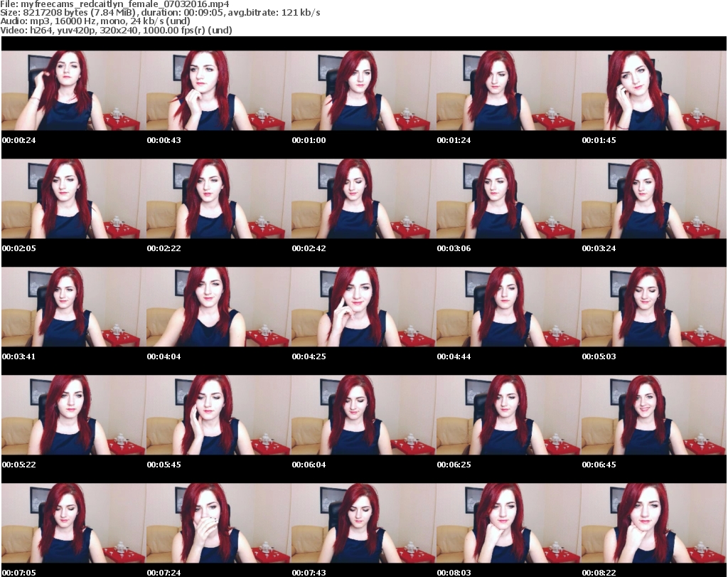
Task: Click the file name line starting with 'File:'
Action: coord(114,4)
